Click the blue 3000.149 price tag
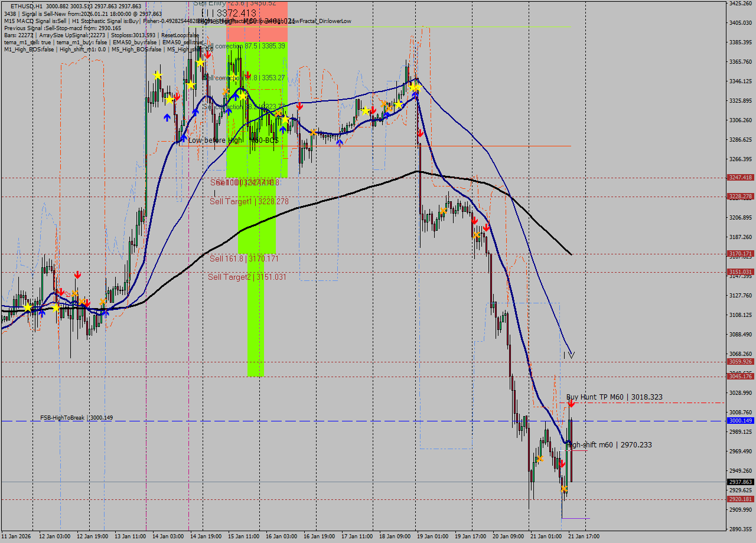 (740, 421)
